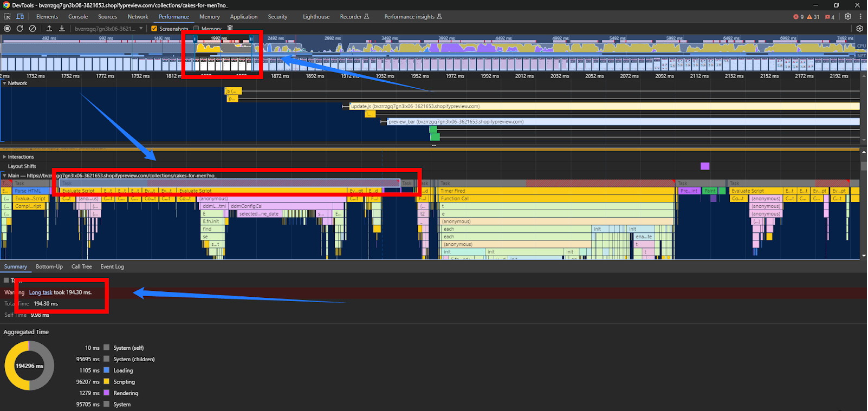Viewport: 868px width, 411px height.
Task: Enable the Memory checkbox
Action: (x=196, y=29)
